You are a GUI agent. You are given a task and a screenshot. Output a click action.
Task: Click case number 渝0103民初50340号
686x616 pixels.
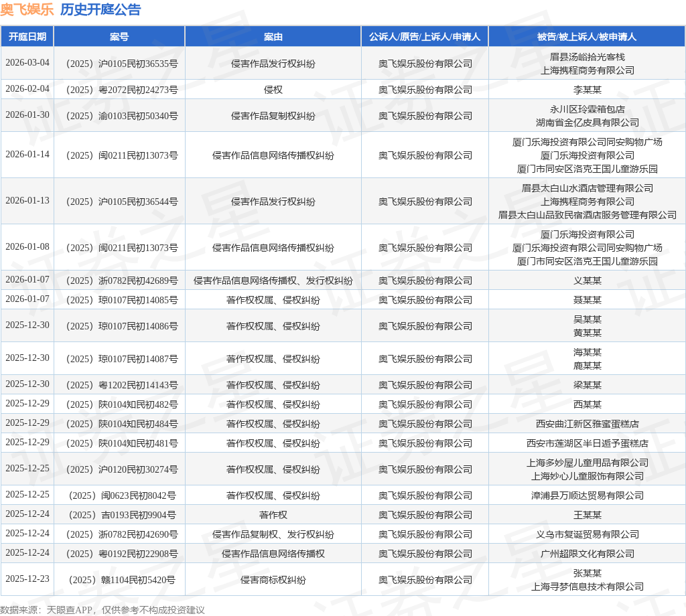122,117
